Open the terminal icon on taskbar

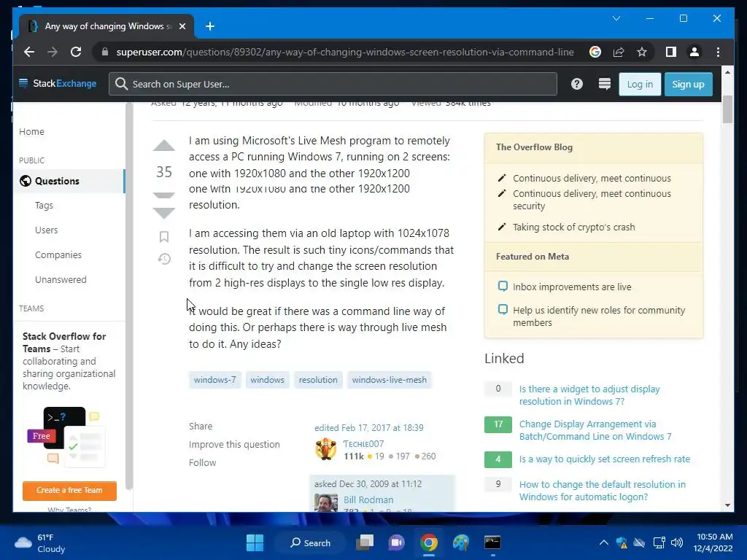coord(492,542)
